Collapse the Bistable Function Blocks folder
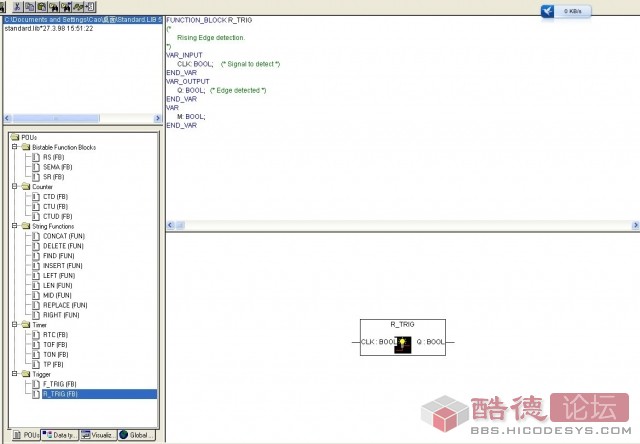This screenshot has height=444, width=640. 15,147
